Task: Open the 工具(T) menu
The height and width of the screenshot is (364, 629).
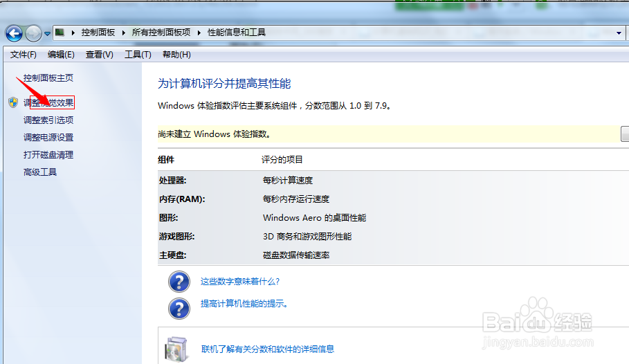Action: [x=138, y=55]
